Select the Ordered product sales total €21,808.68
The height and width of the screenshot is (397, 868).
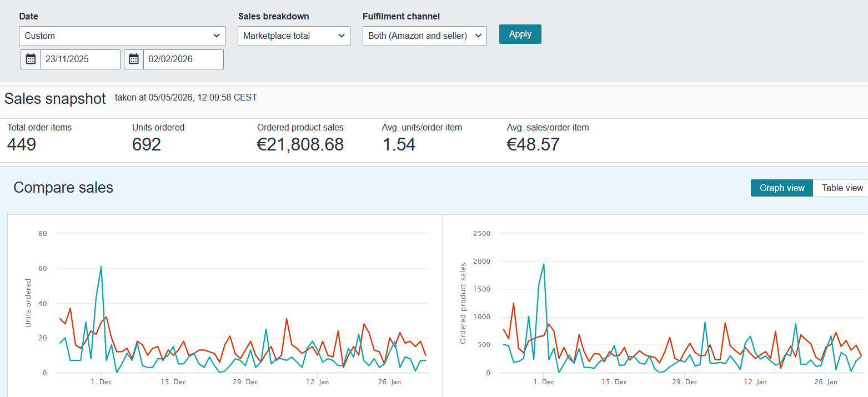300,145
